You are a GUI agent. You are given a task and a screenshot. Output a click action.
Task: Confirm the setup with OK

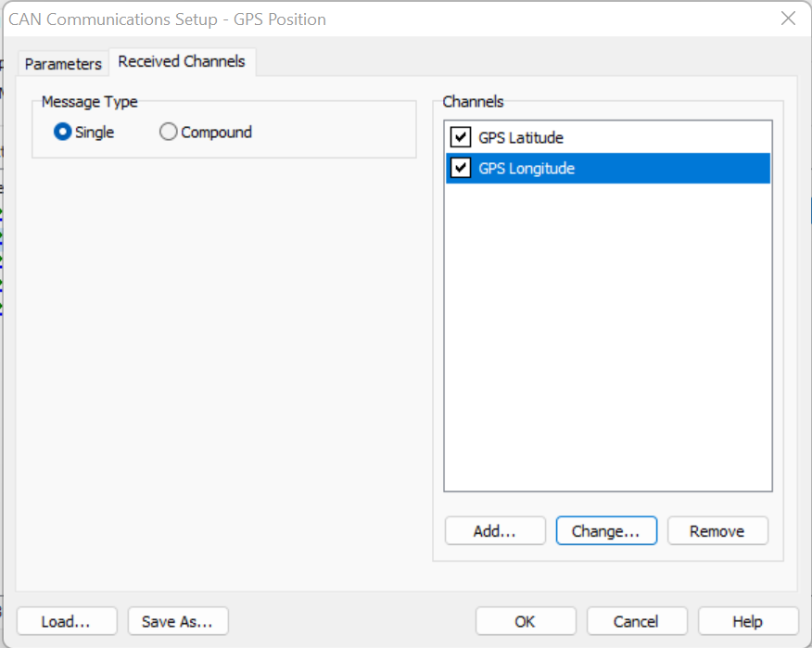coord(526,621)
